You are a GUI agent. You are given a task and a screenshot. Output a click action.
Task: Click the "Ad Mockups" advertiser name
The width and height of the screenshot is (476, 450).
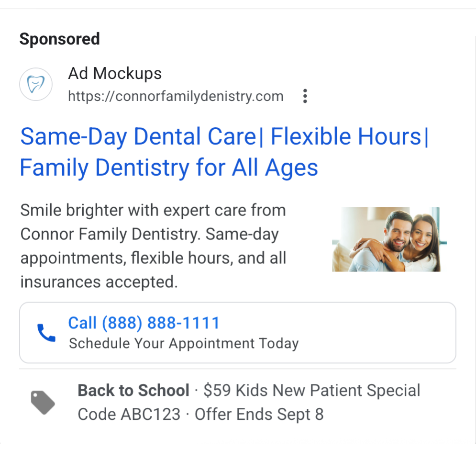115,74
